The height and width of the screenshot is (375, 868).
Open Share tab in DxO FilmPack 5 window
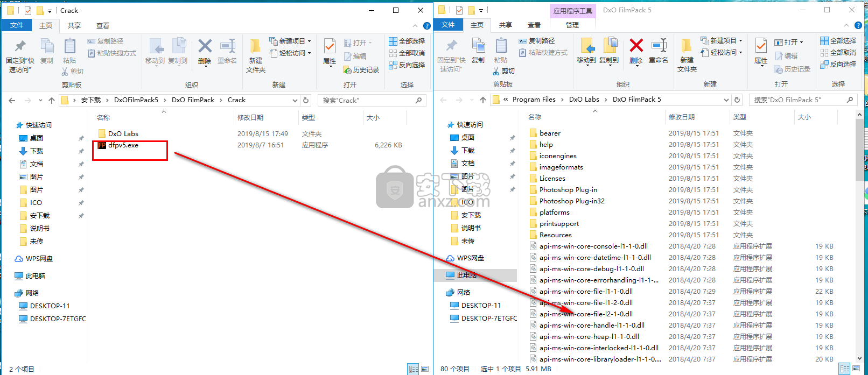(x=506, y=25)
